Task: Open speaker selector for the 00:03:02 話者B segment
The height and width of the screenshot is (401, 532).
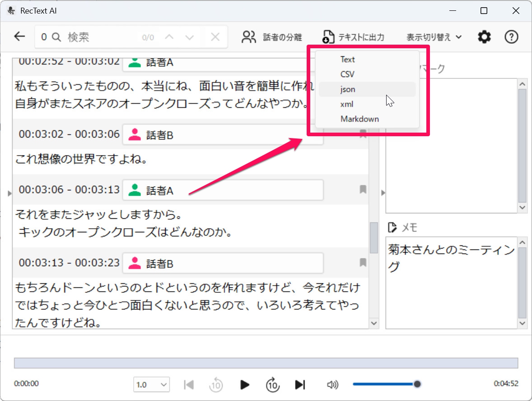Action: (x=223, y=135)
